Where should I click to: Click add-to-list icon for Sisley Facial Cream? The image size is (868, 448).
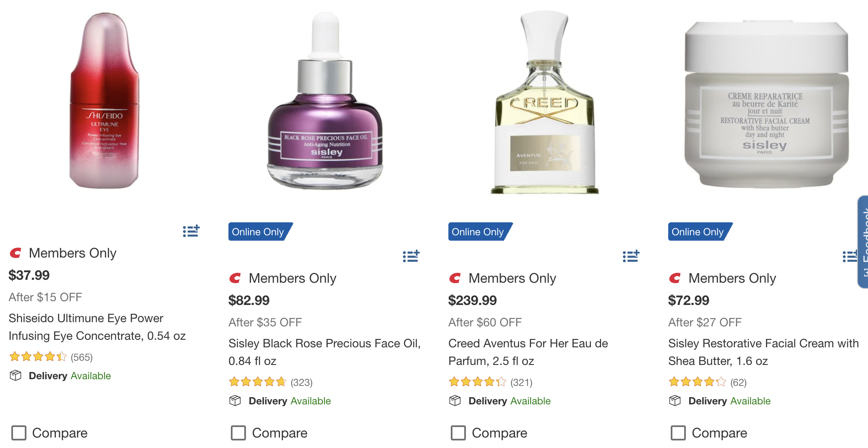coord(850,256)
